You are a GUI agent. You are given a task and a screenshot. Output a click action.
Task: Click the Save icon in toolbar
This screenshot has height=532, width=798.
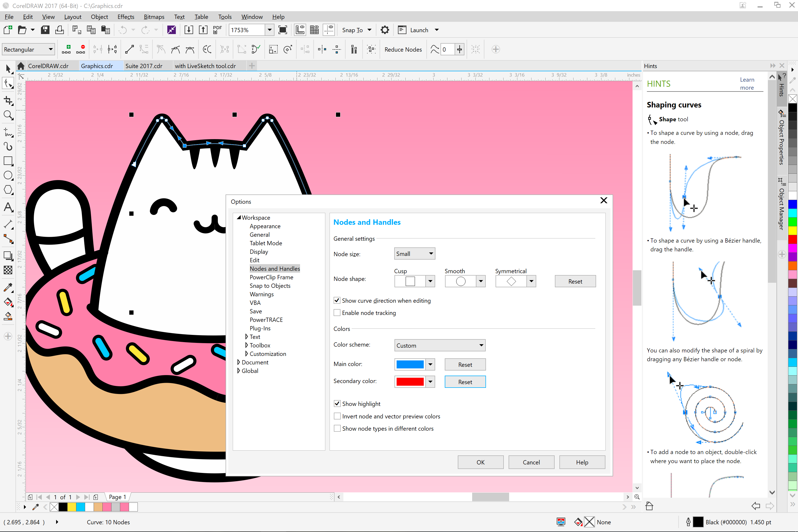tap(45, 30)
